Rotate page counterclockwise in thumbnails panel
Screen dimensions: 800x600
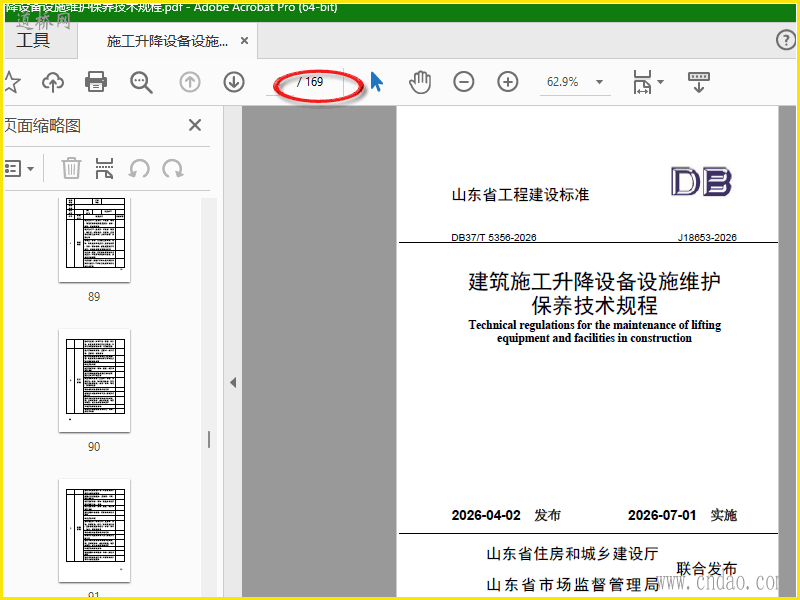(x=139, y=168)
